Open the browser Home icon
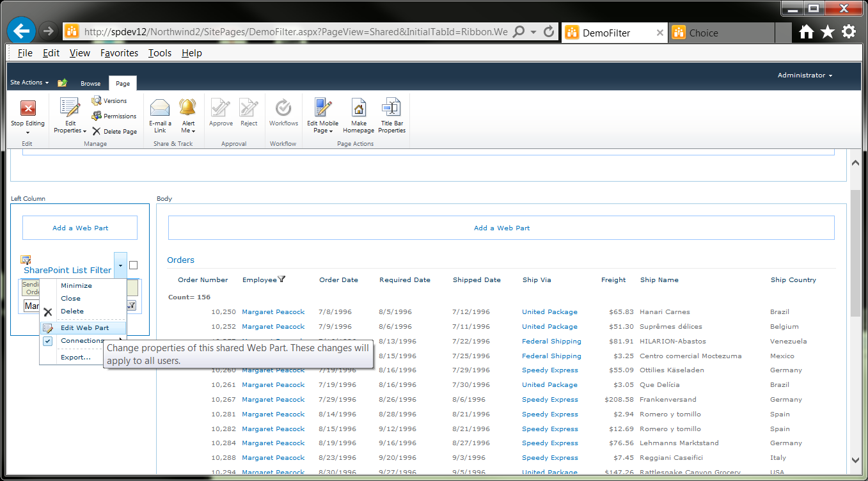This screenshot has height=481, width=868. click(x=807, y=32)
